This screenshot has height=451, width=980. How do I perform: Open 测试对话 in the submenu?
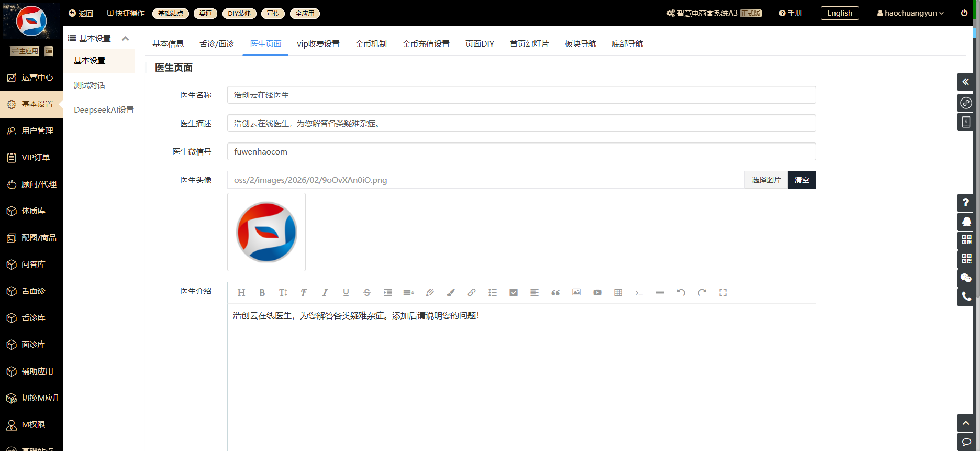tap(90, 85)
